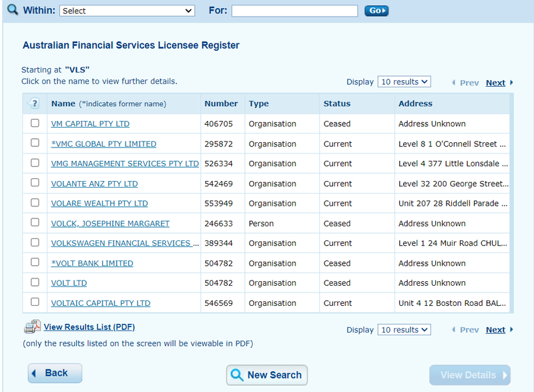This screenshot has height=392, width=534.
Task: Tick checkbox for VOLCK, JOSEPHINE MARGARET
Action: (35, 222)
